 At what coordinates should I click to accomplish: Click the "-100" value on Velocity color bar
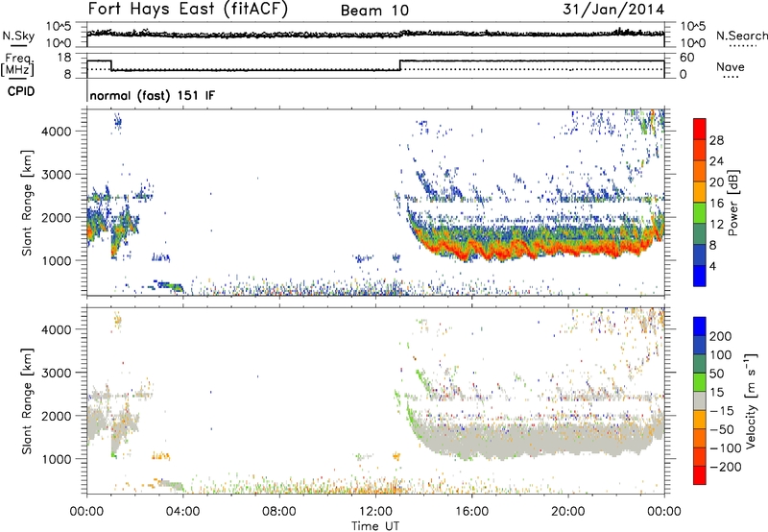pos(726,448)
